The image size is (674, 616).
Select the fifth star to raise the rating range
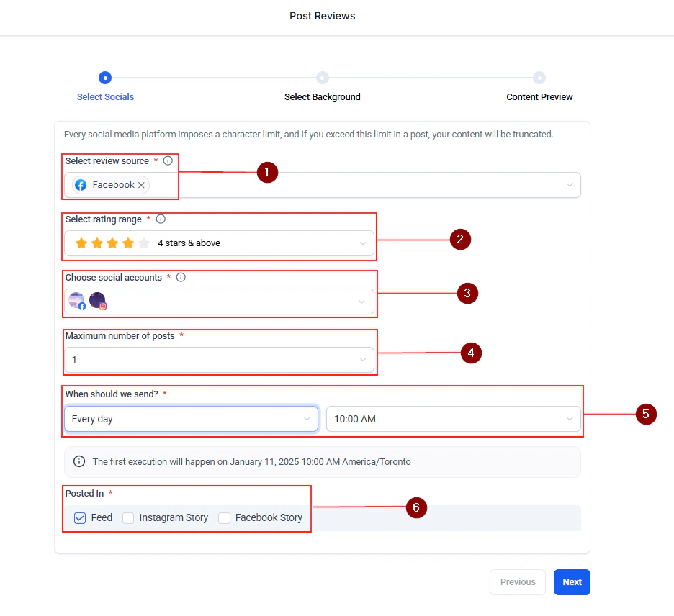pyautogui.click(x=142, y=243)
